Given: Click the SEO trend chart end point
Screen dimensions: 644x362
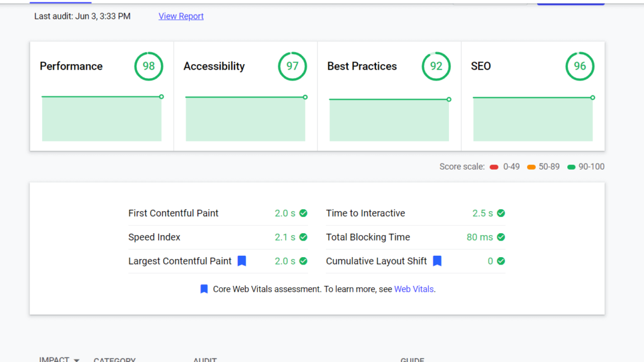Looking at the screenshot, I should pos(592,97).
